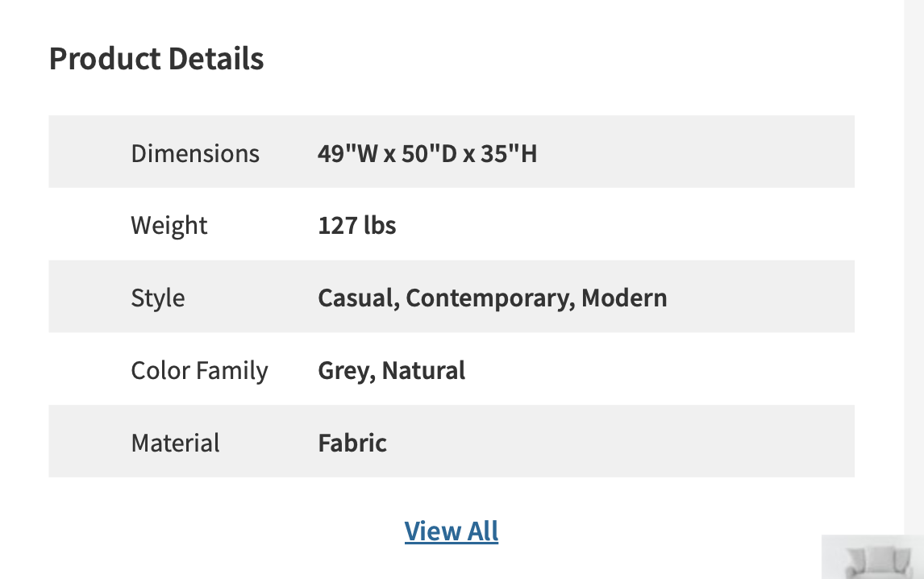The height and width of the screenshot is (579, 924).
Task: Click the Natural color family value
Action: click(x=423, y=370)
